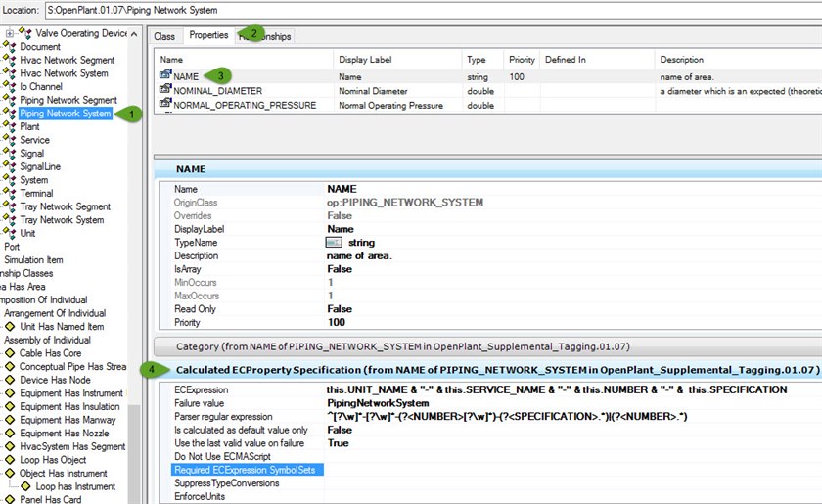Select Conceptual Pipe Has Stream relationship
Screen dimensions: 822x504
point(72,367)
